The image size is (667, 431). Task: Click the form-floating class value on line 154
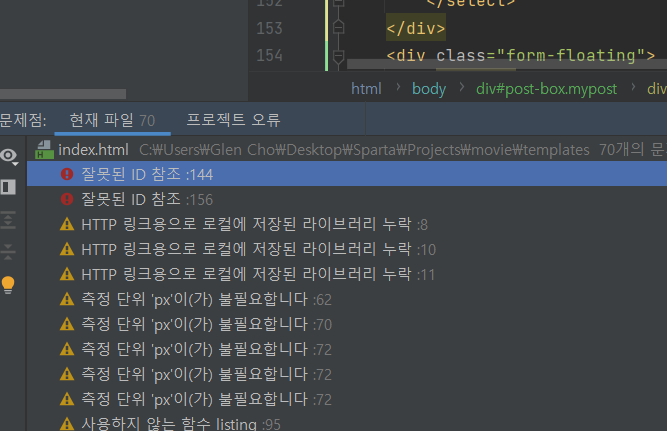[x=570, y=55]
